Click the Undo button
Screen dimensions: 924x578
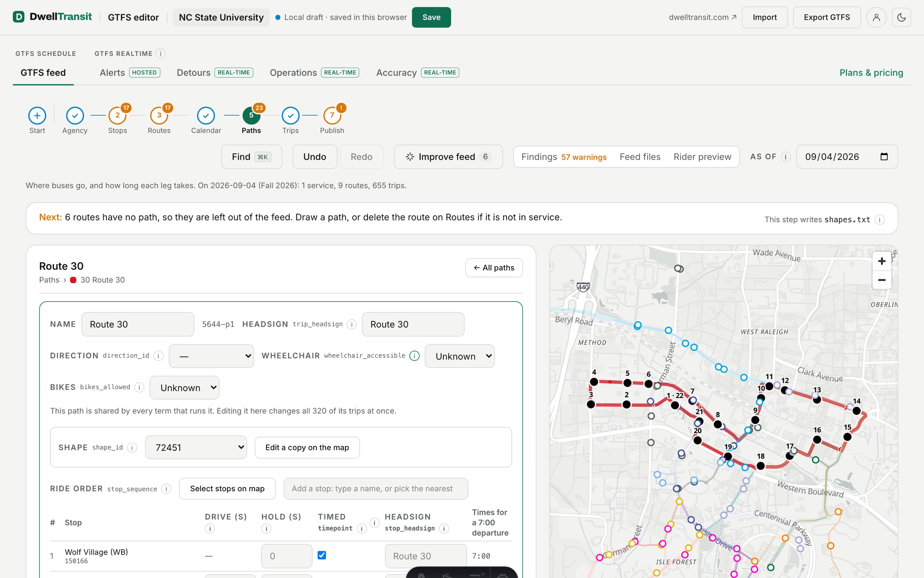[x=315, y=157]
